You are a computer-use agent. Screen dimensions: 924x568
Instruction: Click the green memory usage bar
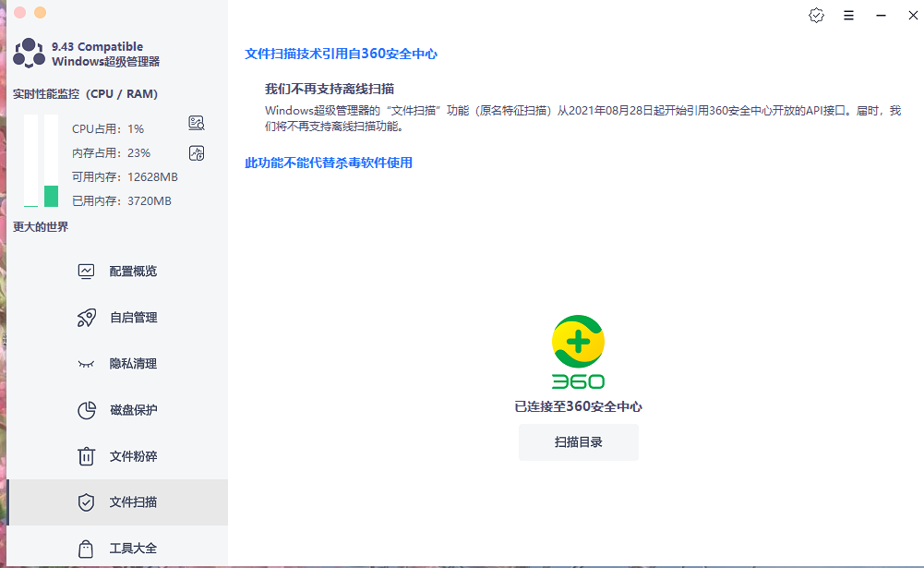(x=52, y=196)
